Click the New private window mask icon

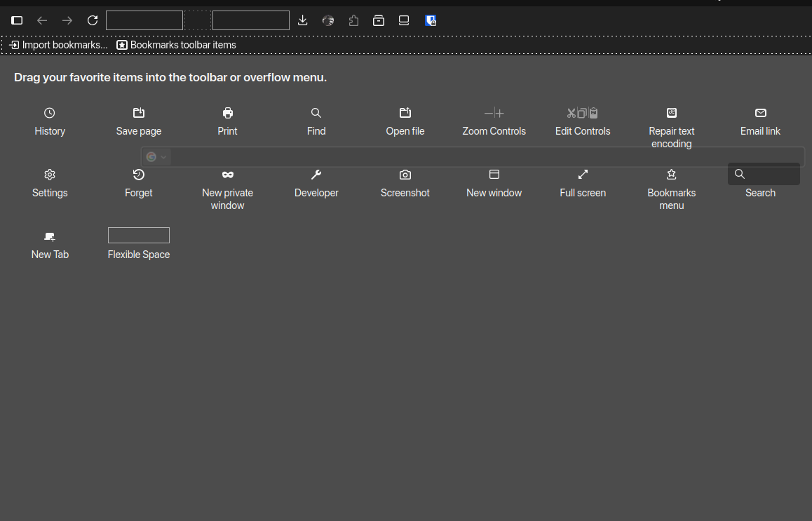point(227,175)
